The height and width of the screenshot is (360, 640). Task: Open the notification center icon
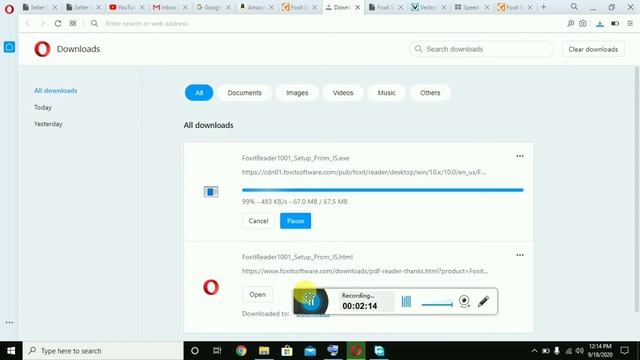[624, 351]
